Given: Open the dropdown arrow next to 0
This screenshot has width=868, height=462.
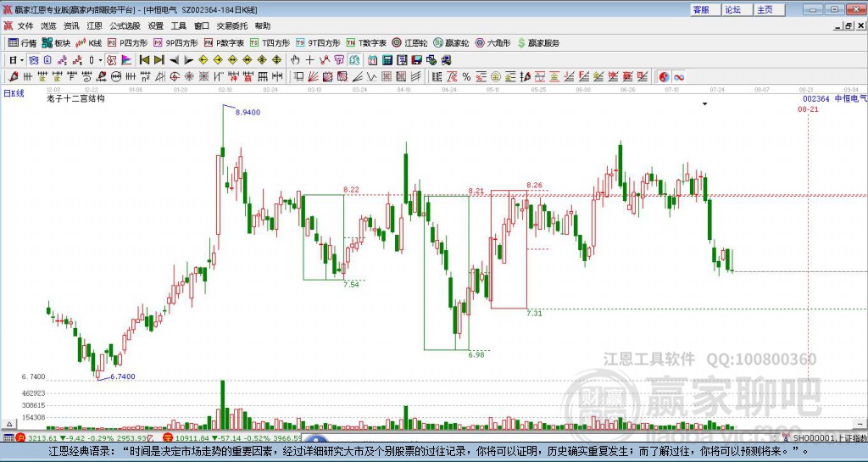Looking at the screenshot, I should coord(100,59).
